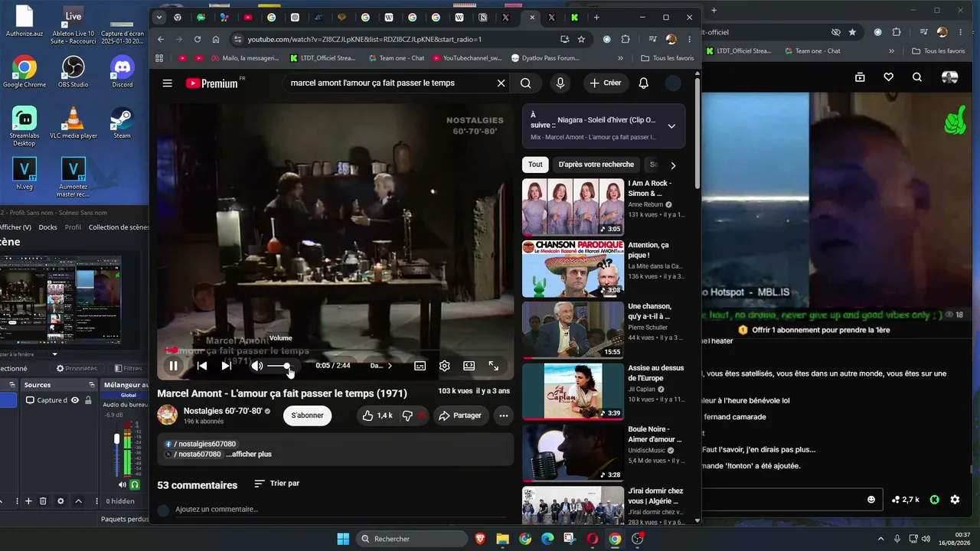Show more filter chips with right arrow
Screen dimensions: 980x551
tap(673, 165)
